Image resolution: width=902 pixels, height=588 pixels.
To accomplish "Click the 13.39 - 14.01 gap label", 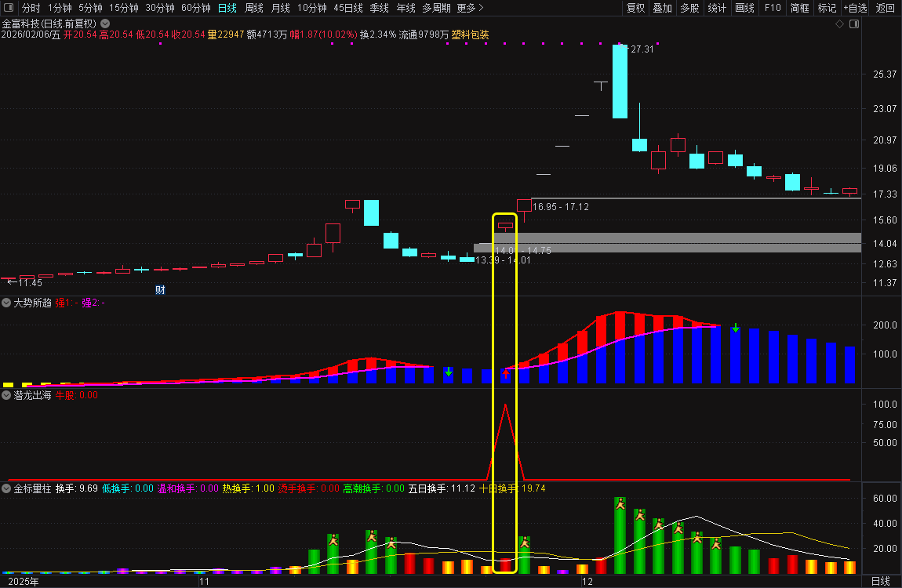I will click(x=504, y=260).
